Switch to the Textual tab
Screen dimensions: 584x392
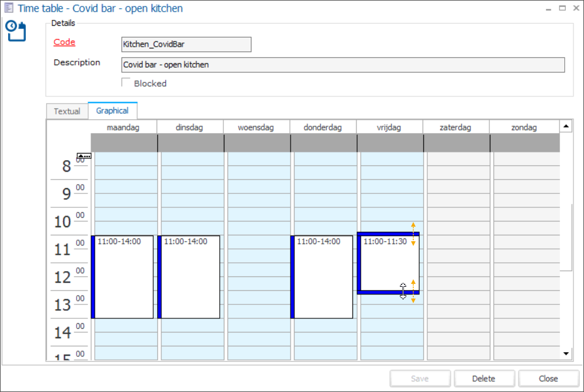tap(67, 110)
